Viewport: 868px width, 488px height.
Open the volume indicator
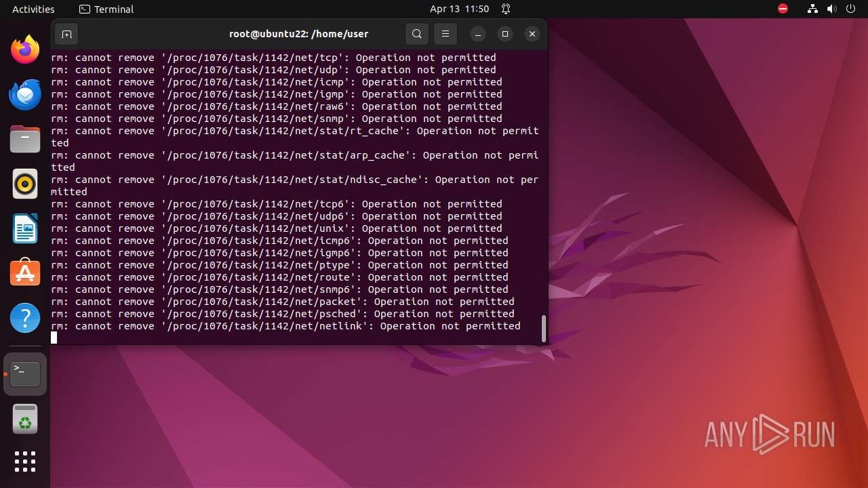point(831,9)
